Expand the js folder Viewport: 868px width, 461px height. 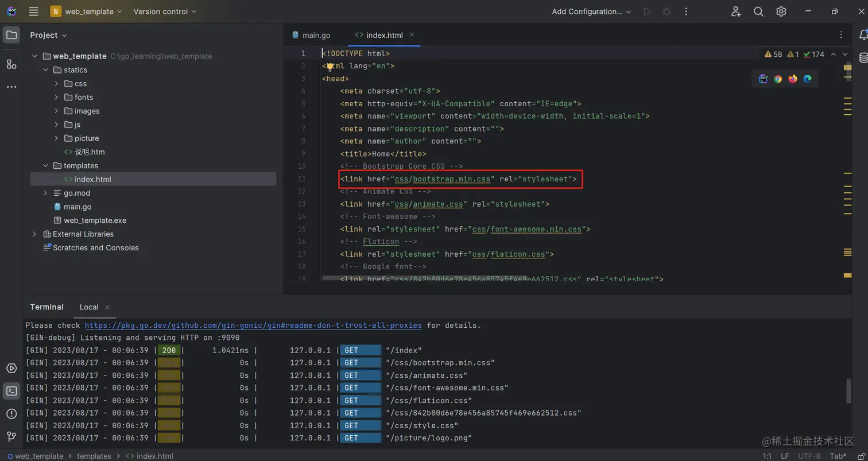56,125
